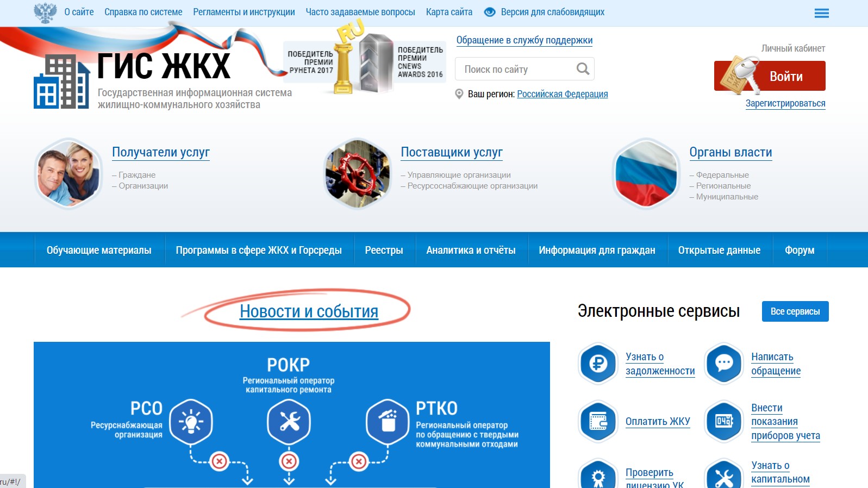Click the speech bubble appeal icon

[723, 364]
